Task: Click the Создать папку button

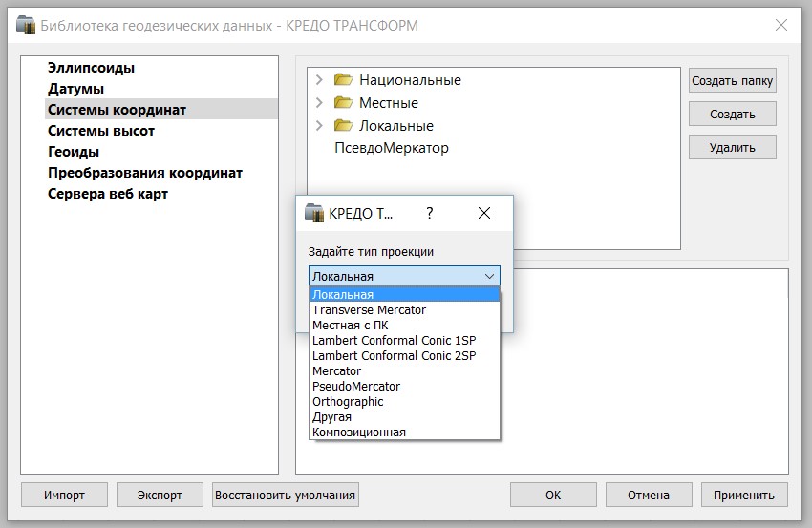Action: point(733,81)
